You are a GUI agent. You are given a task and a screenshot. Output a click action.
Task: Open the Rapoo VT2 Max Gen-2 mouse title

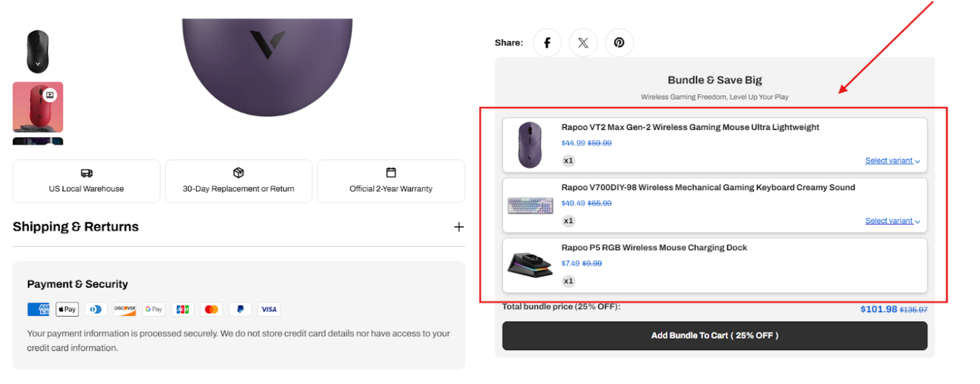690,128
